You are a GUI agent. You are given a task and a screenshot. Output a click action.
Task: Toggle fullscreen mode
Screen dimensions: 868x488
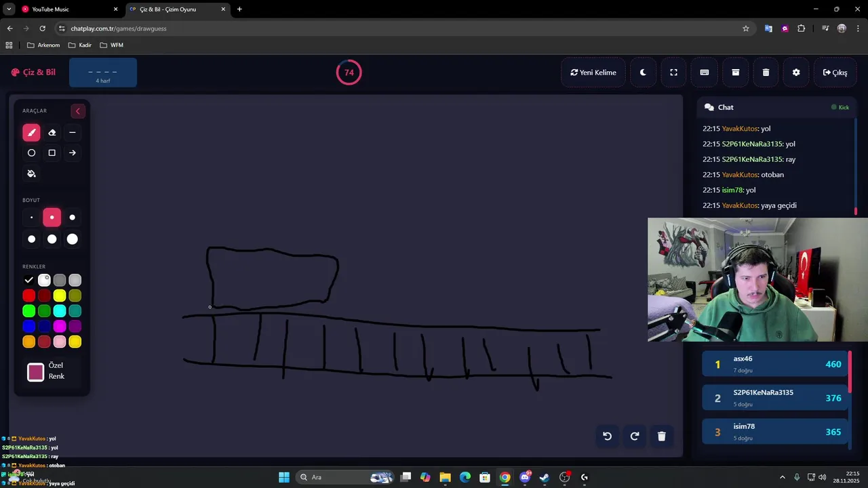pos(673,73)
